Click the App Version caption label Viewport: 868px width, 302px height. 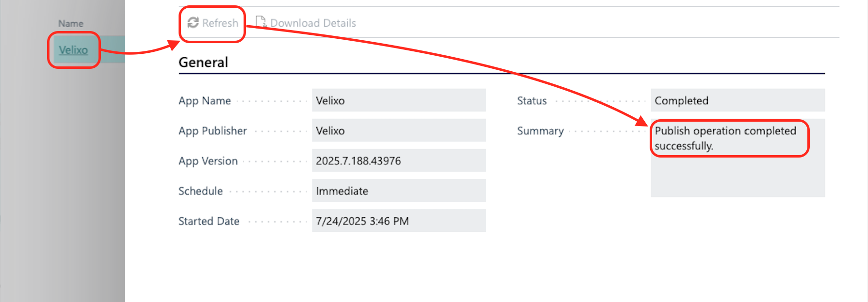pyautogui.click(x=208, y=161)
